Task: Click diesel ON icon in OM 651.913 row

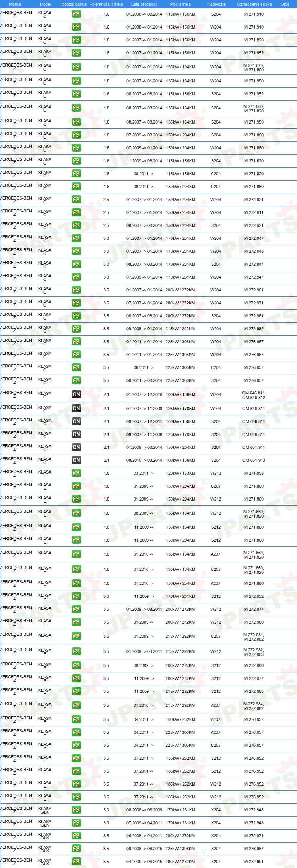Action: 76,461
